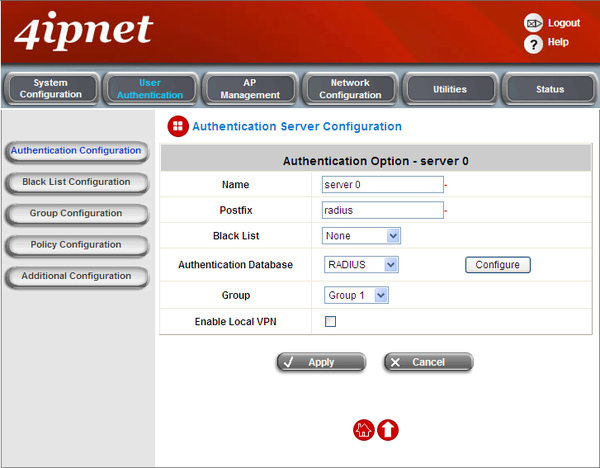Click the Name input field
Screen dimensions: 600x468
coord(383,184)
